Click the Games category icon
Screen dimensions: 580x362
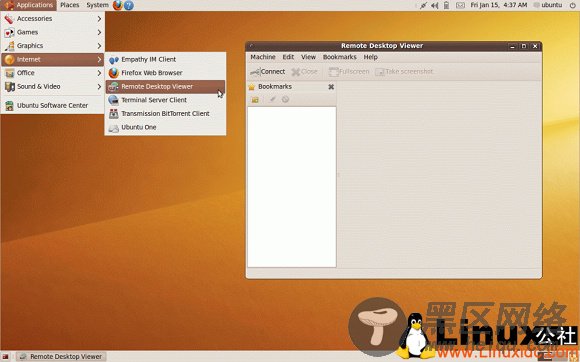(x=9, y=33)
